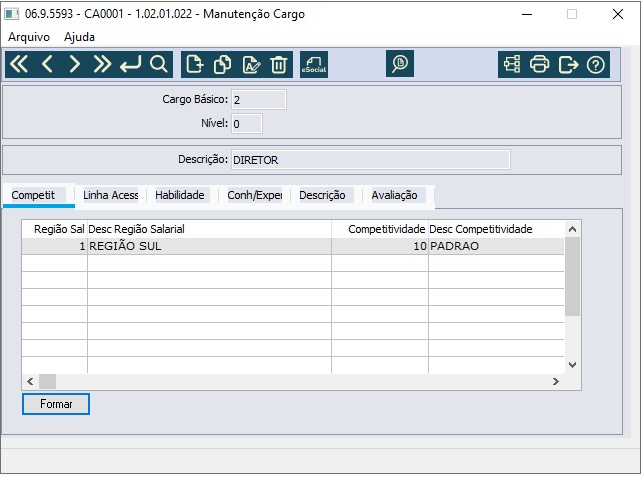Click the Desc Região Salarial column header
This screenshot has height=477, width=642.
point(209,229)
